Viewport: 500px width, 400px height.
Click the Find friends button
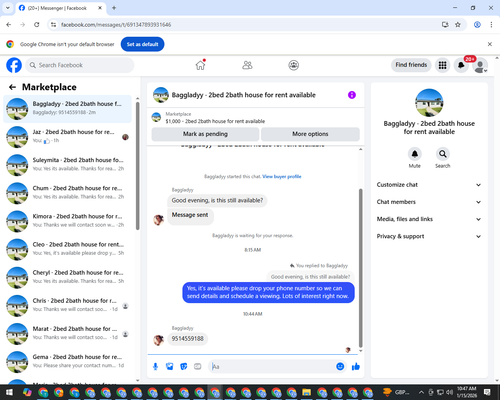(x=411, y=65)
